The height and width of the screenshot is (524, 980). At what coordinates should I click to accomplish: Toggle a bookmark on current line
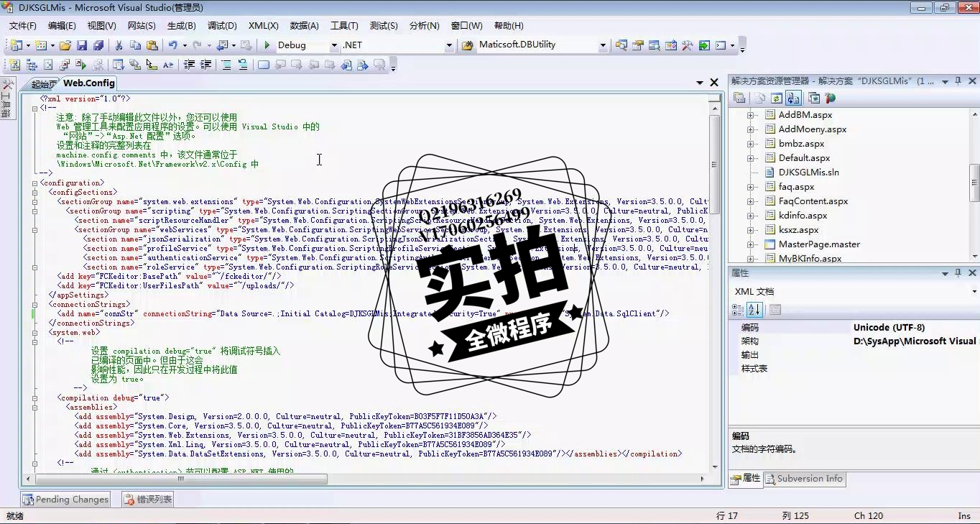pyautogui.click(x=264, y=65)
